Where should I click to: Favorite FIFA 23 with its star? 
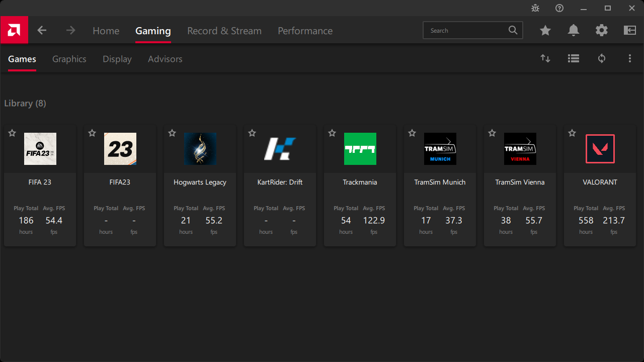pos(12,133)
